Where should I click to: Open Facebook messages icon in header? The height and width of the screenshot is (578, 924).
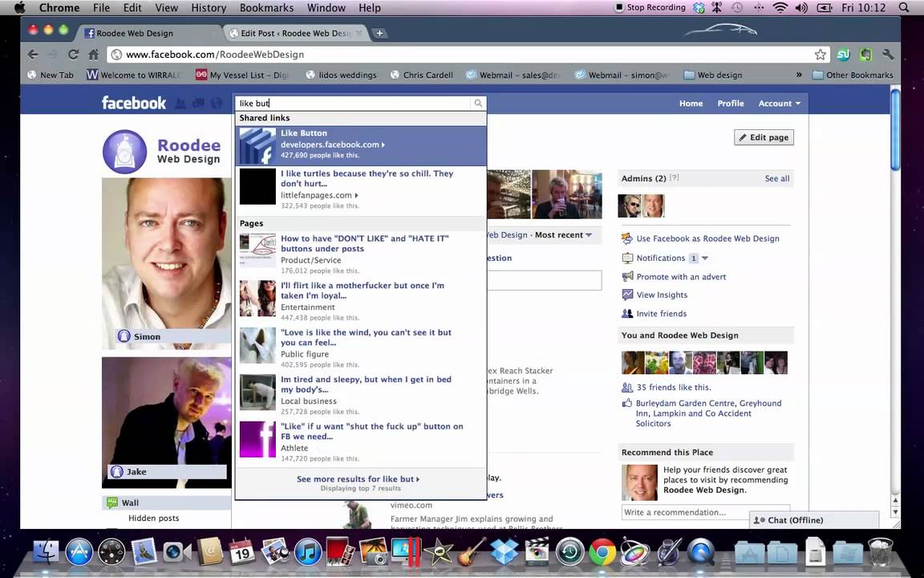coord(199,104)
